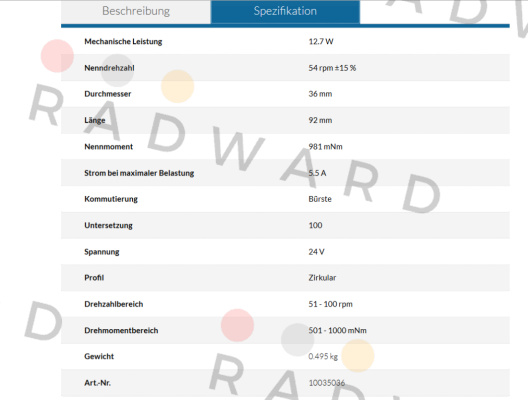Click the Untersetzung value 100
The height and width of the screenshot is (400, 528).
pos(316,225)
